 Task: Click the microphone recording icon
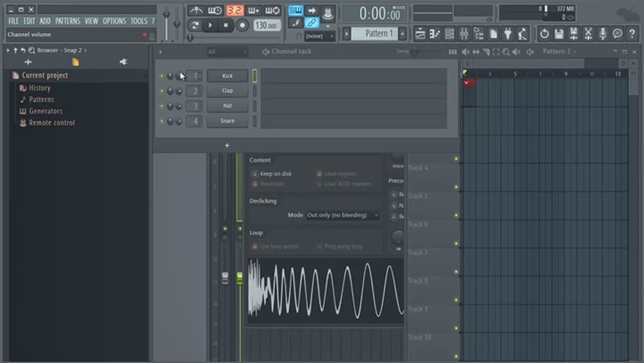pyautogui.click(x=603, y=34)
